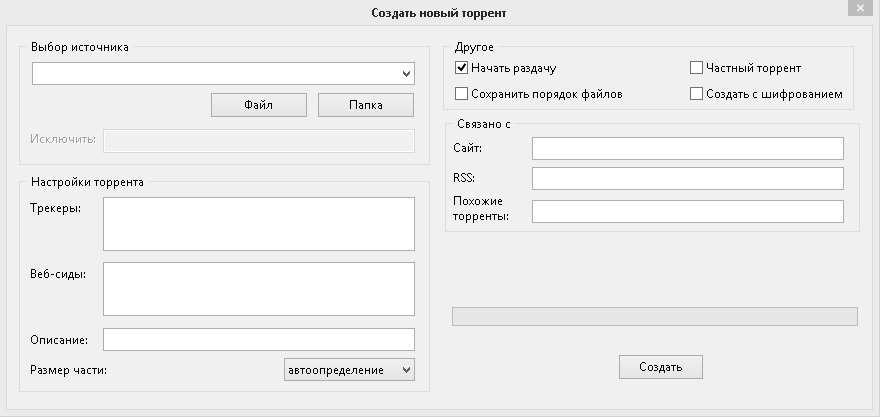
Task: Toggle the Начать раздачу checkbox
Action: tap(461, 68)
